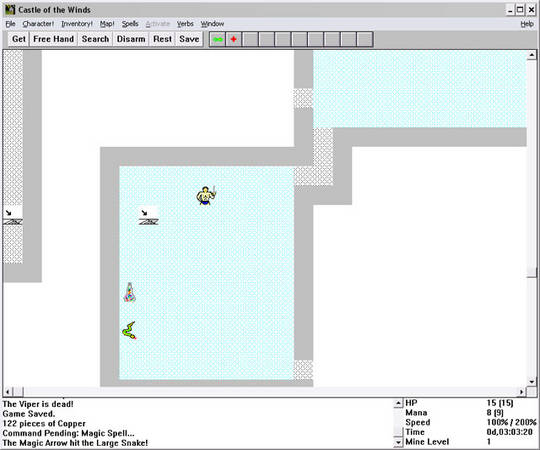This screenshot has width=540, height=450.
Task: Open the Help menu
Action: [x=527, y=24]
